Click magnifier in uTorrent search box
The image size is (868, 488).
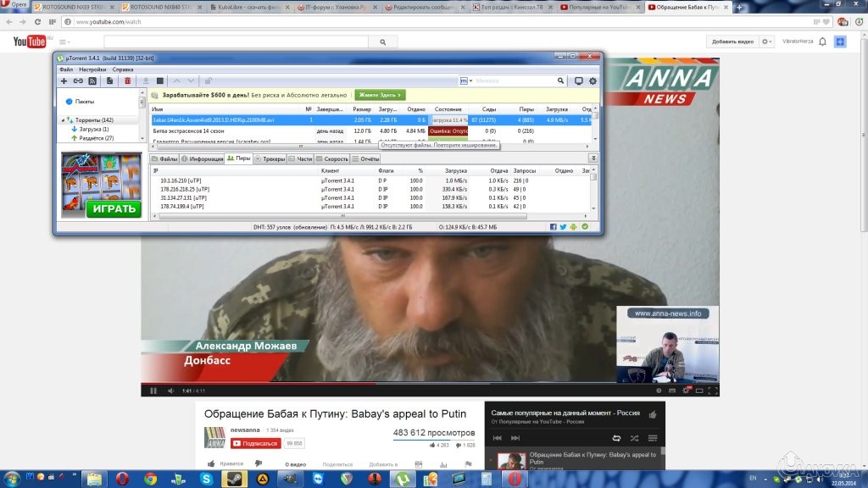pyautogui.click(x=560, y=80)
